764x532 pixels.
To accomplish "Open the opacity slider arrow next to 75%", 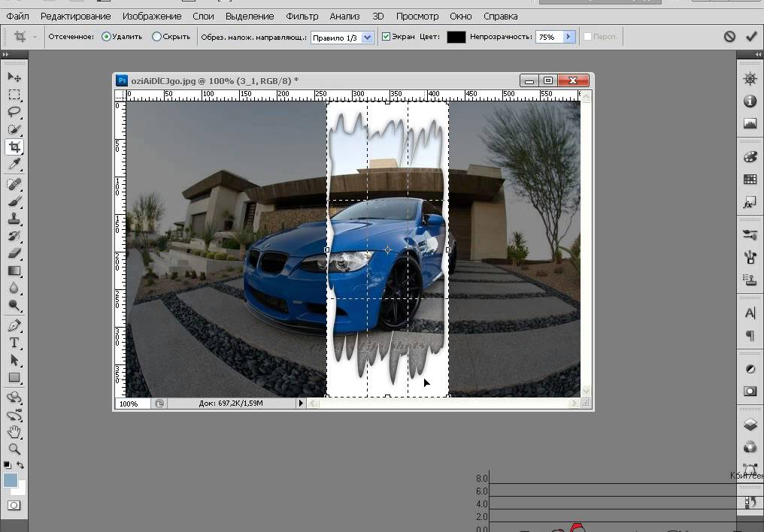I will [568, 37].
